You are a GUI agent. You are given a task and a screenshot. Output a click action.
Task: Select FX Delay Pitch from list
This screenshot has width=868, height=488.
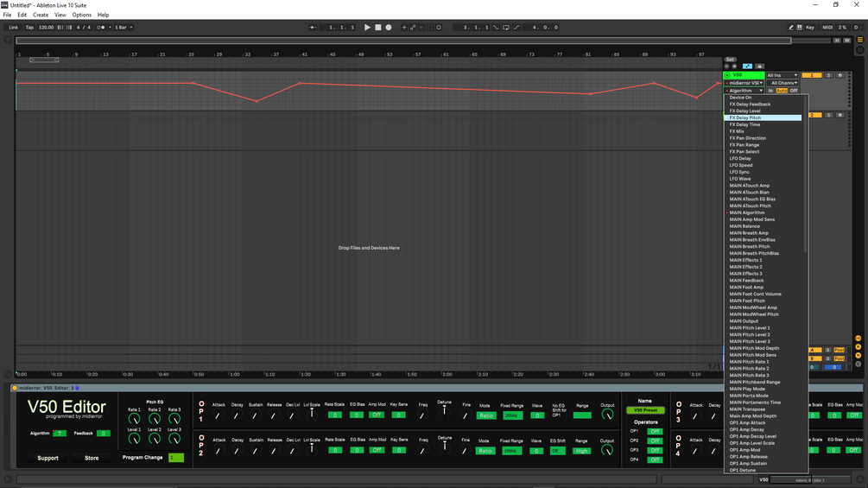click(x=763, y=117)
